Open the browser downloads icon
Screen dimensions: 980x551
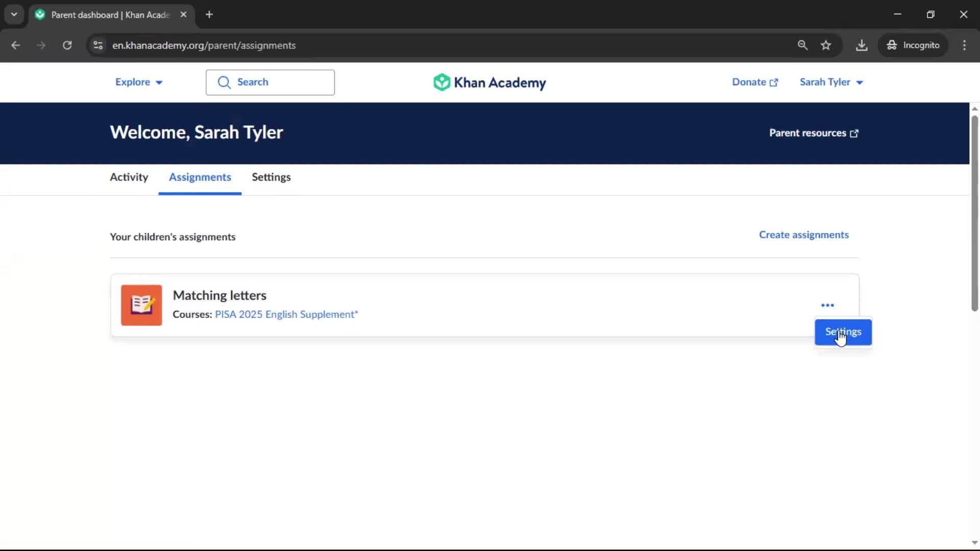[x=862, y=45]
